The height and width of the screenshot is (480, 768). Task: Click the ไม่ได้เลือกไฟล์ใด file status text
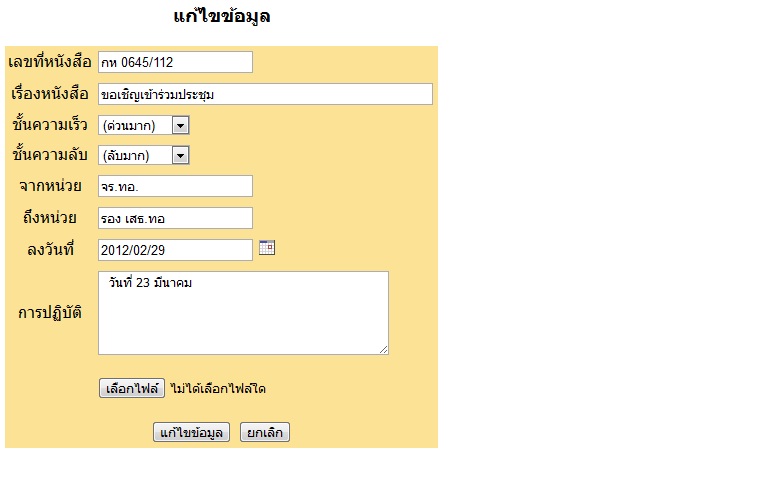click(217, 388)
